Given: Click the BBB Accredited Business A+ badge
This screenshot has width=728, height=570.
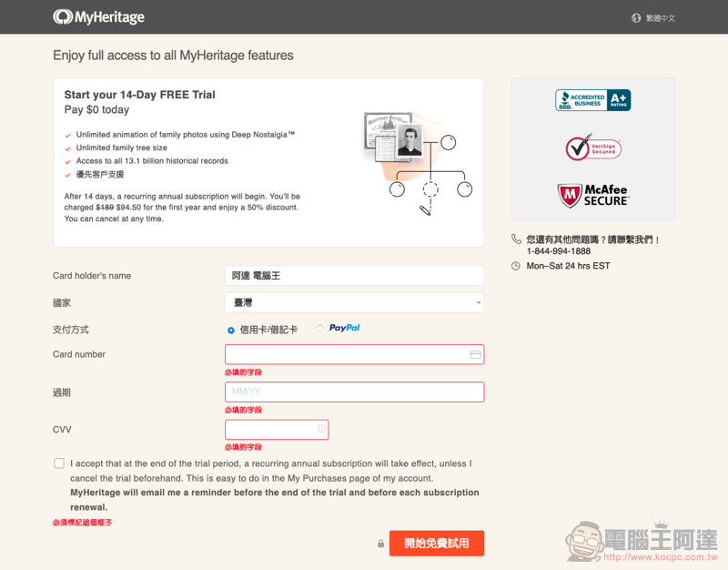Looking at the screenshot, I should coord(593,100).
